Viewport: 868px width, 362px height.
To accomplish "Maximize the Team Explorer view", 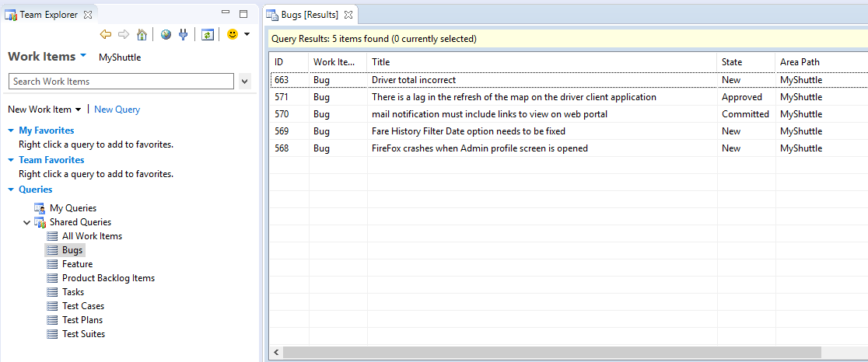I will tap(243, 14).
